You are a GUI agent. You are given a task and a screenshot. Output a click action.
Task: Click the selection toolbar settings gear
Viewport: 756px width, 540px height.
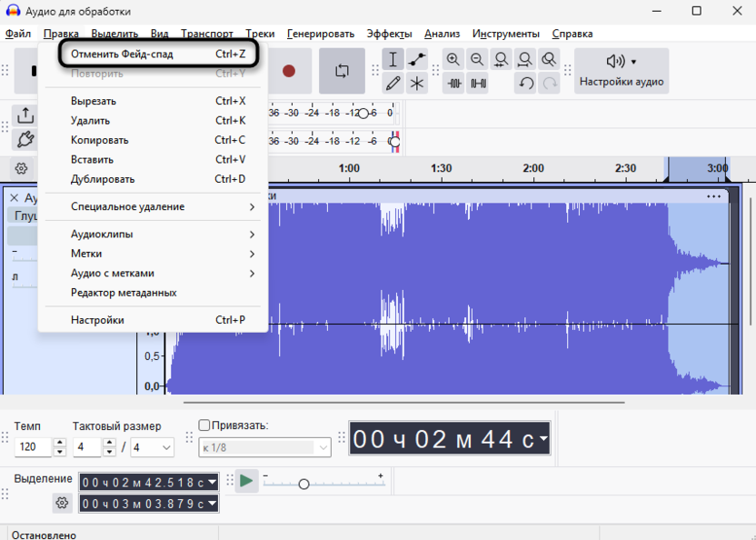pos(62,503)
